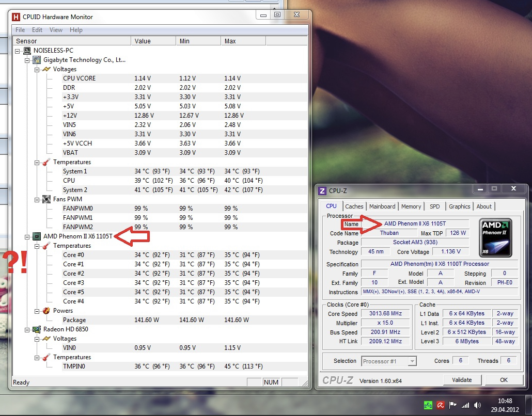Select the TMPIN0 temperature row
Screen dimensions: 532x416
click(184, 366)
